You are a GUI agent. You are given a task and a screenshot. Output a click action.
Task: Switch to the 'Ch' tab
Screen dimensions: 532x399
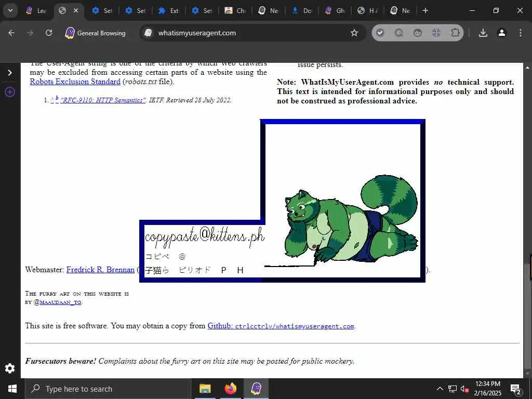click(235, 11)
